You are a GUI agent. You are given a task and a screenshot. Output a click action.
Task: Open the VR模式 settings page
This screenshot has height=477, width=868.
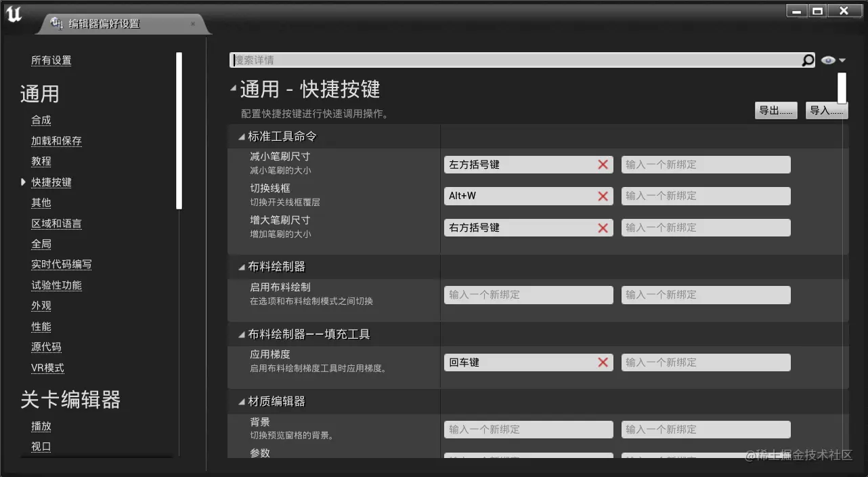pyautogui.click(x=47, y=368)
